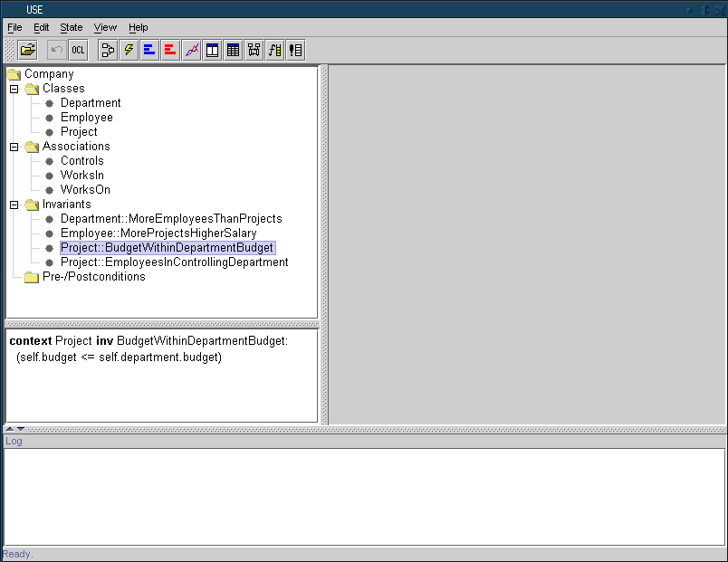Screen dimensions: 728x562
Task: Collapse the Associations tree node
Action: click(14, 147)
